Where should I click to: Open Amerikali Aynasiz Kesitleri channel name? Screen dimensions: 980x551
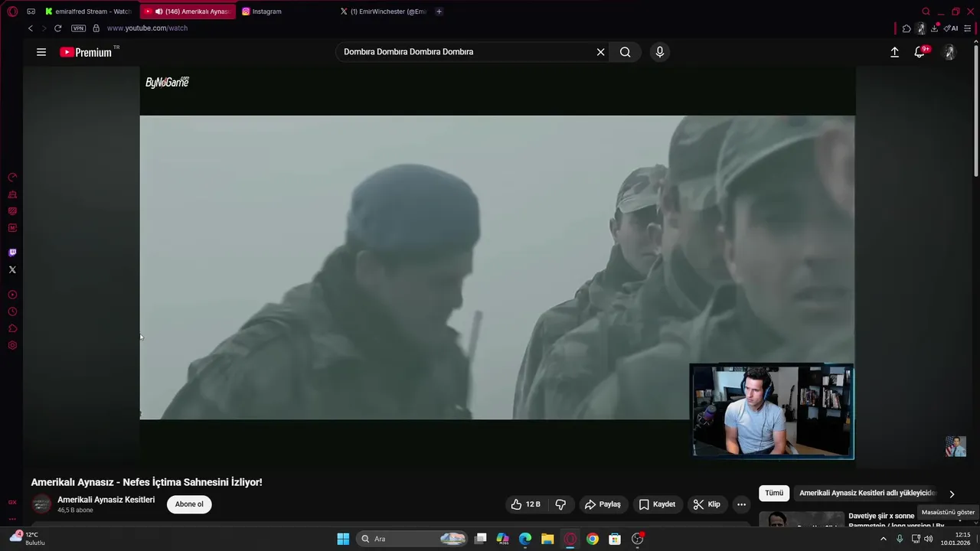click(x=106, y=500)
